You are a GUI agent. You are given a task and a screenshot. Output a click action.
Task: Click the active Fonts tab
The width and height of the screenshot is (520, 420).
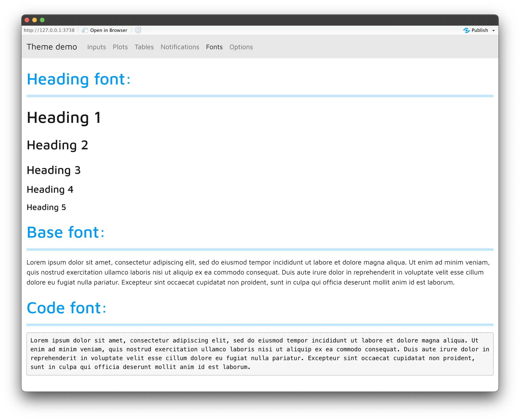214,47
